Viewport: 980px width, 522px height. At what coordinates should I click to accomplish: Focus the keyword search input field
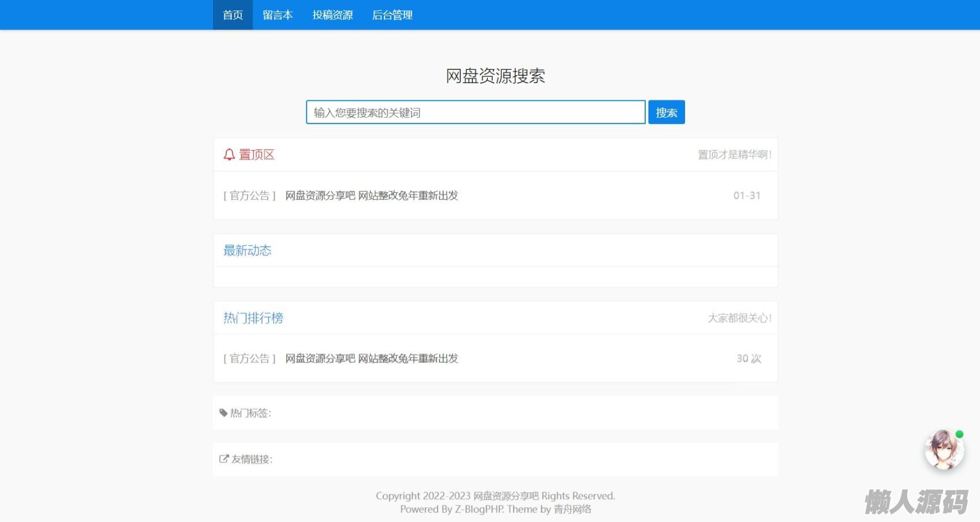475,112
